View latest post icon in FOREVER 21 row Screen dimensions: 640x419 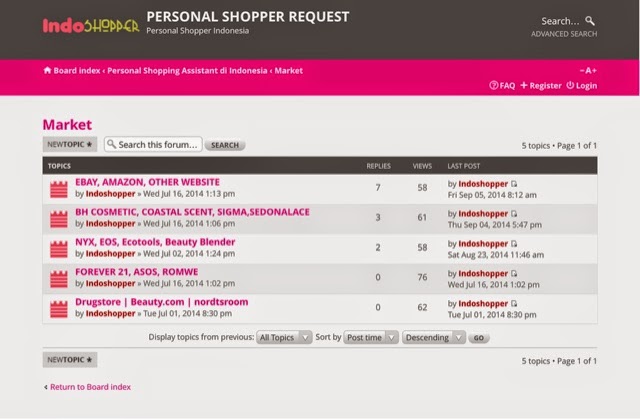(514, 274)
